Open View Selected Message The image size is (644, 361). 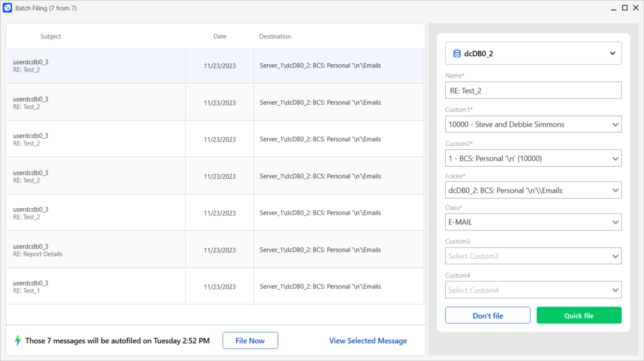click(x=368, y=340)
